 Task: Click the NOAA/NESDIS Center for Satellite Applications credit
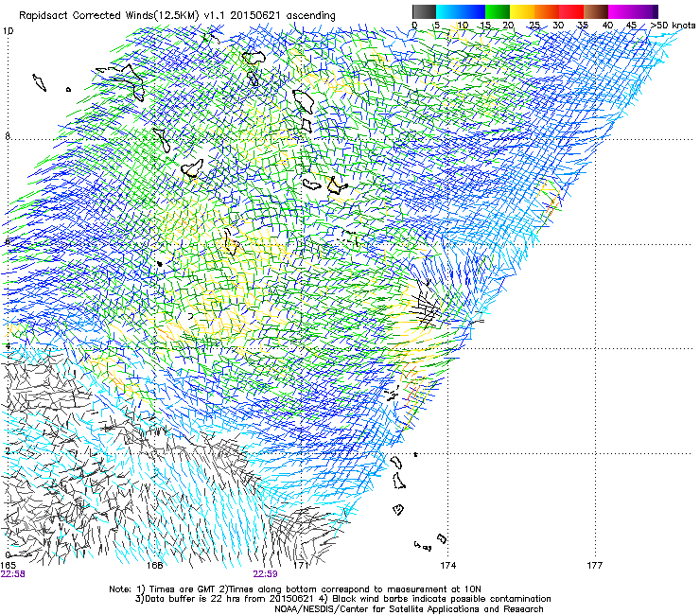pyautogui.click(x=409, y=608)
